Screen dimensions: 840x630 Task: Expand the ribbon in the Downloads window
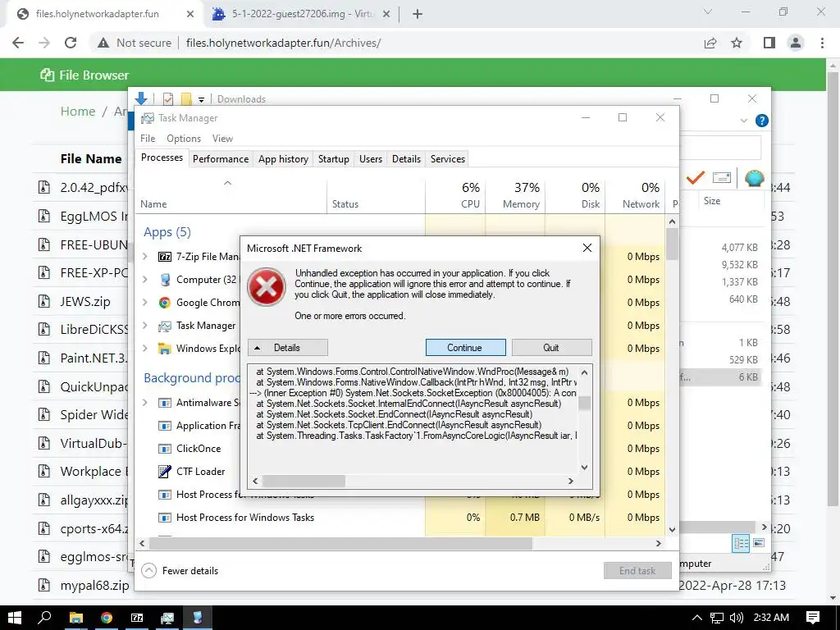tap(743, 121)
